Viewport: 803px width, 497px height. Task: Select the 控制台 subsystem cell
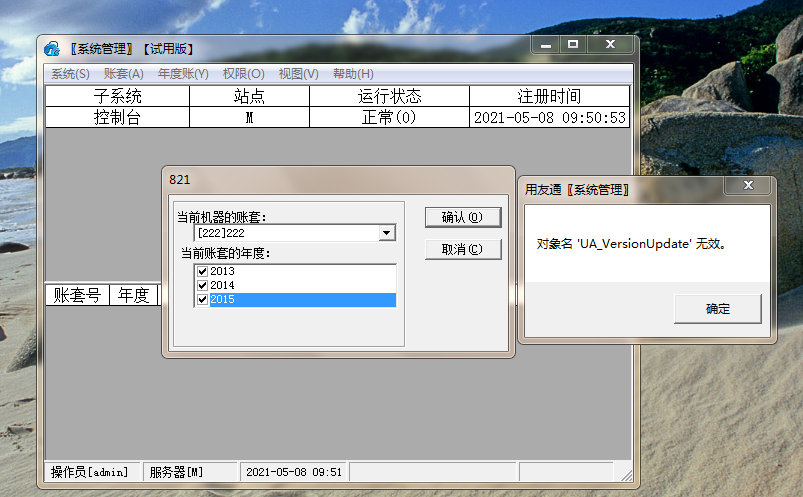(117, 117)
